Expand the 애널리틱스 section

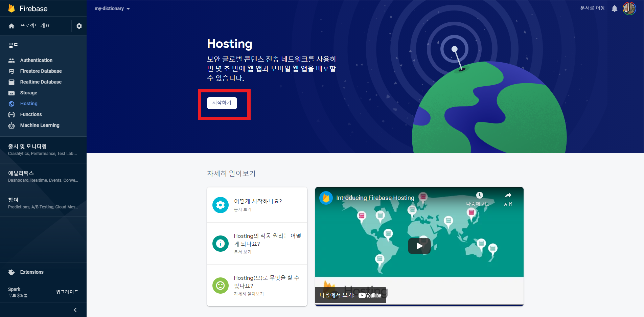(x=43, y=176)
